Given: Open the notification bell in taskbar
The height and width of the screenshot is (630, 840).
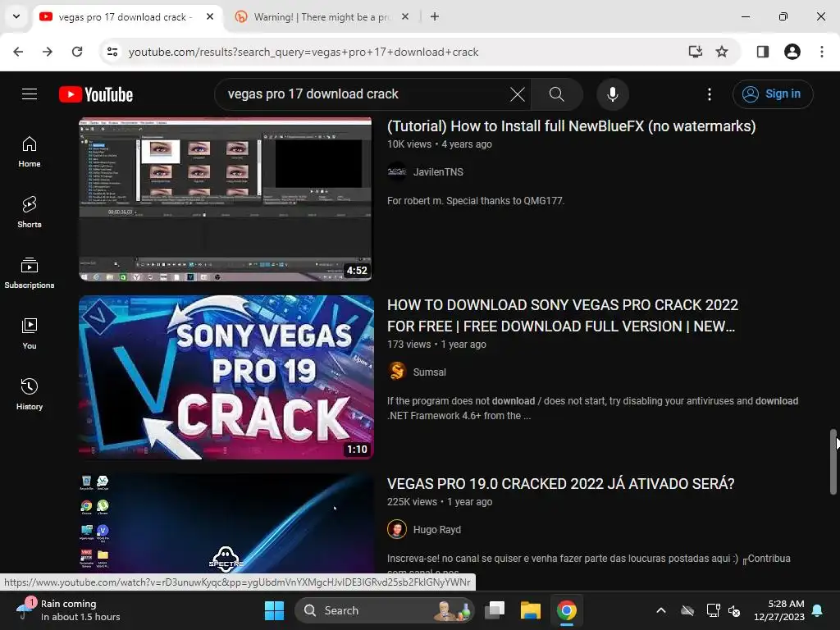Looking at the screenshot, I should pyautogui.click(x=818, y=610).
